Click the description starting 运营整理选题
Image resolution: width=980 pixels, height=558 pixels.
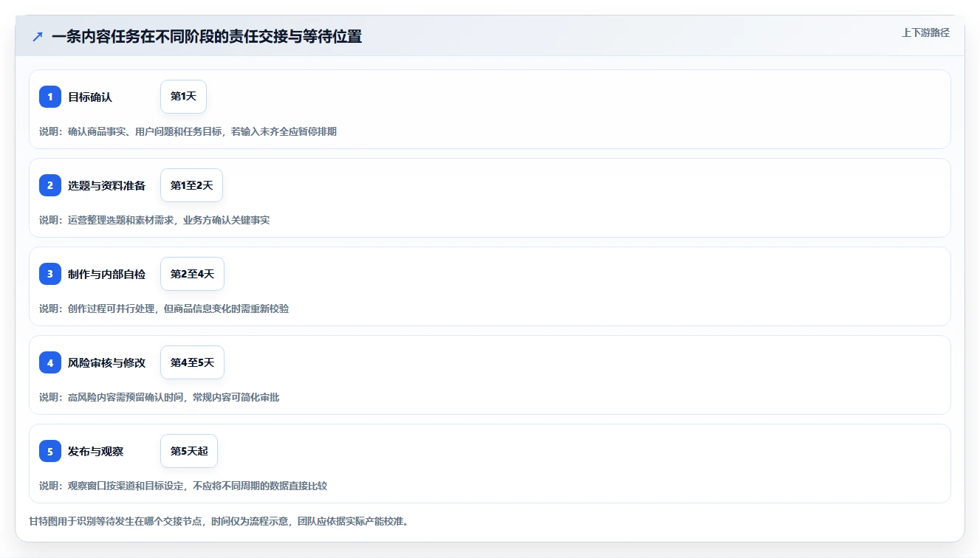(x=154, y=220)
